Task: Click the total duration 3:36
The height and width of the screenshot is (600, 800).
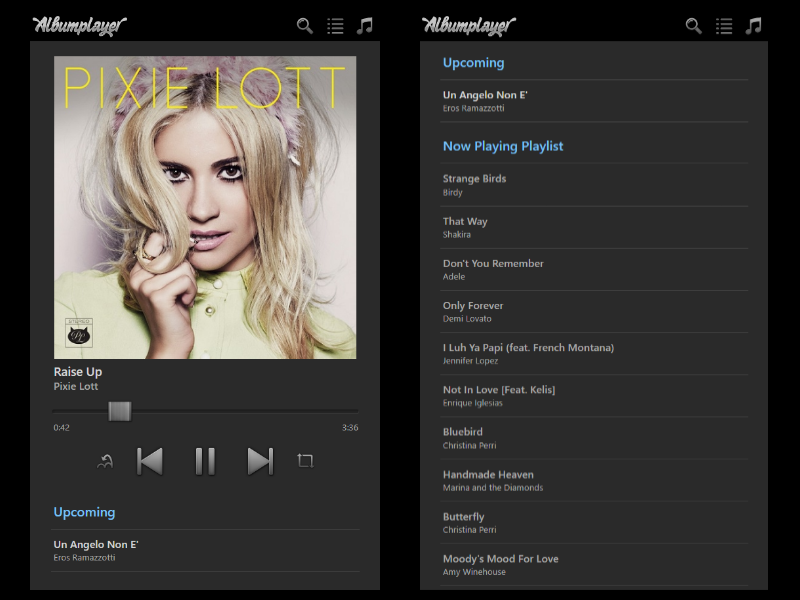Action: [x=350, y=428]
